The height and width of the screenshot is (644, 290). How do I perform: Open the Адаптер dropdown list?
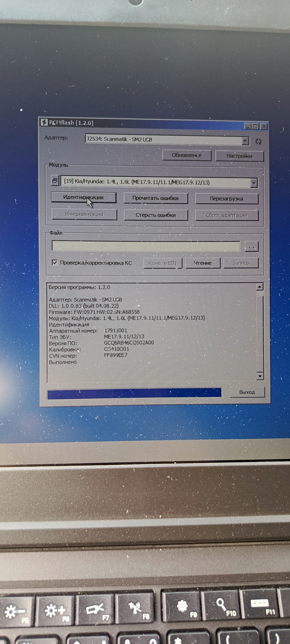(x=245, y=141)
